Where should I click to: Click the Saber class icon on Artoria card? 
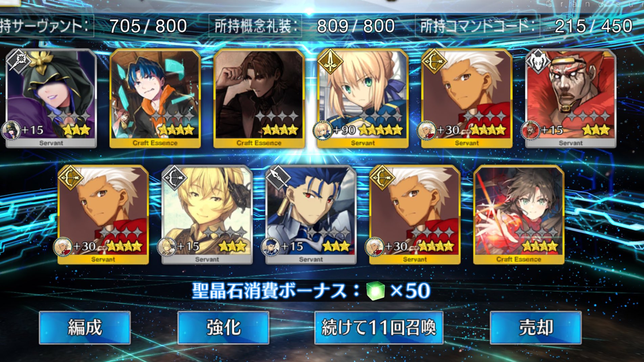coord(330,62)
